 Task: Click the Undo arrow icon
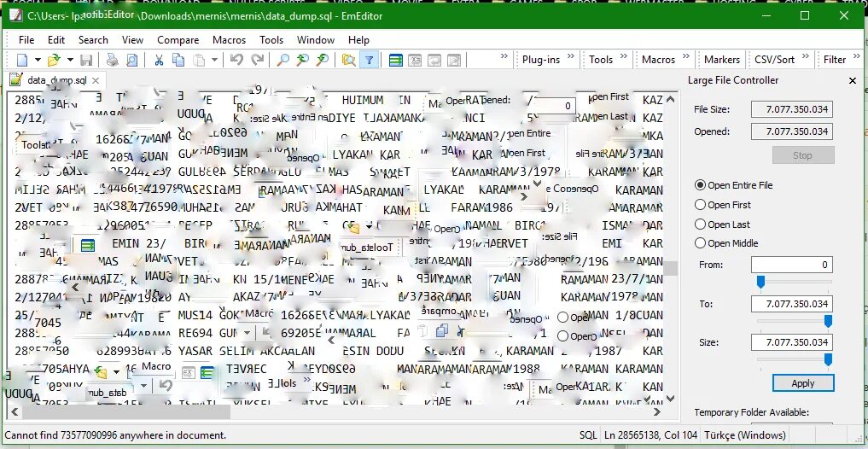pos(237,60)
